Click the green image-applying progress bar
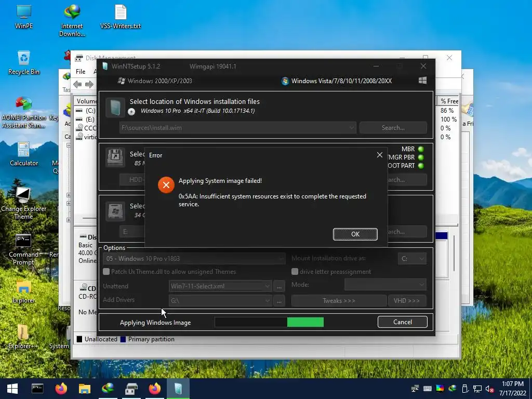532x399 pixels. point(269,322)
